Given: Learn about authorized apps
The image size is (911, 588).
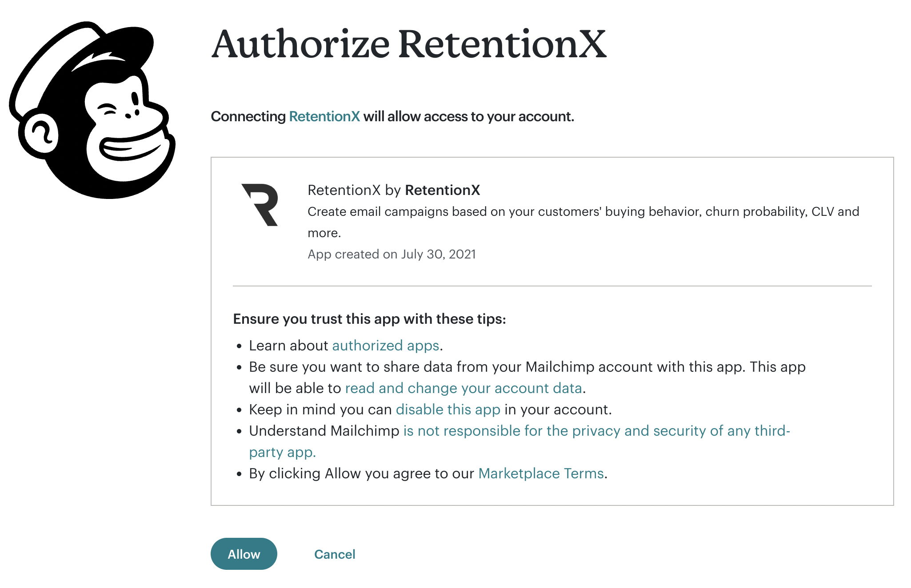Looking at the screenshot, I should (385, 346).
